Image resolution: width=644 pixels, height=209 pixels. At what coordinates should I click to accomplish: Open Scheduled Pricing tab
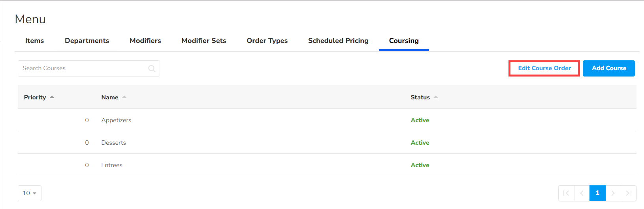pos(338,41)
